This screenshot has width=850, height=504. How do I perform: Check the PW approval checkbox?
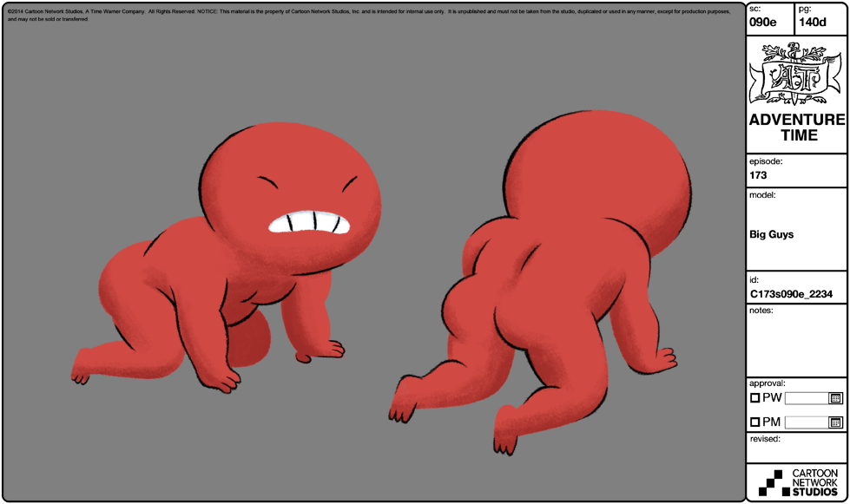pos(754,398)
